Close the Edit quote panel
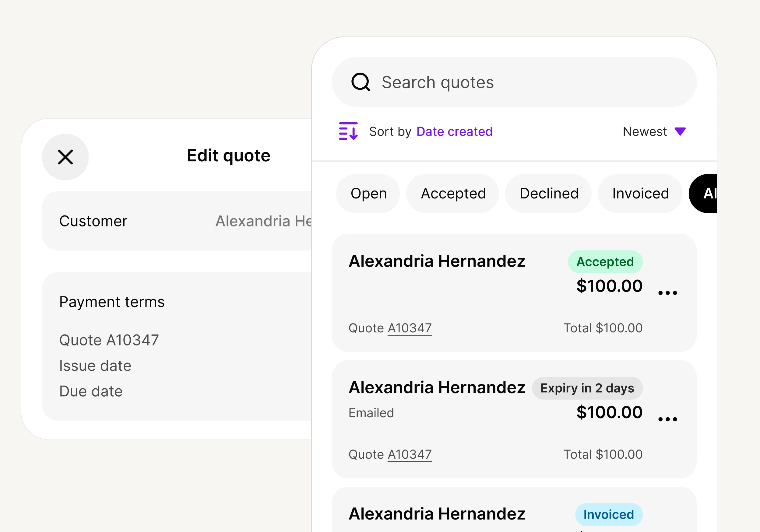760x532 pixels. pos(65,157)
